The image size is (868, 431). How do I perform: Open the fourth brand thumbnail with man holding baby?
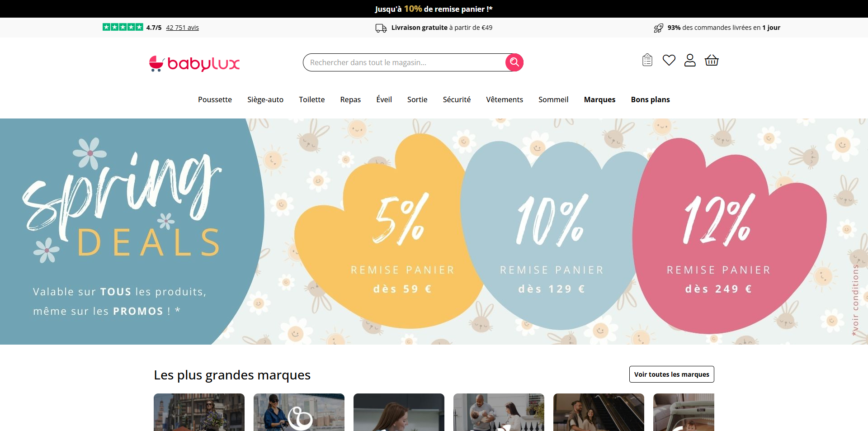(499, 412)
